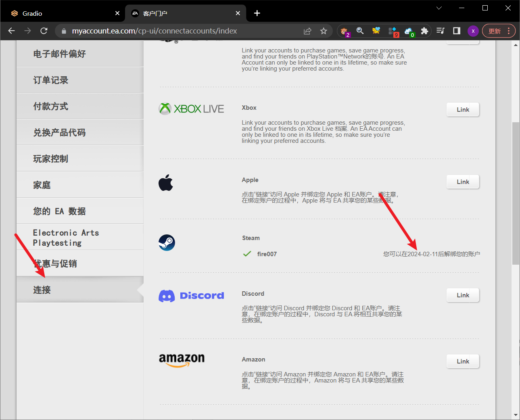Bookmark this page with the star

[x=324, y=31]
